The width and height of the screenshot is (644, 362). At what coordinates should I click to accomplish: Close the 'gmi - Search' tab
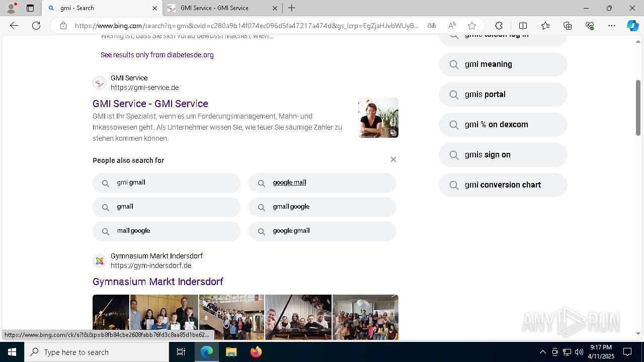point(154,8)
